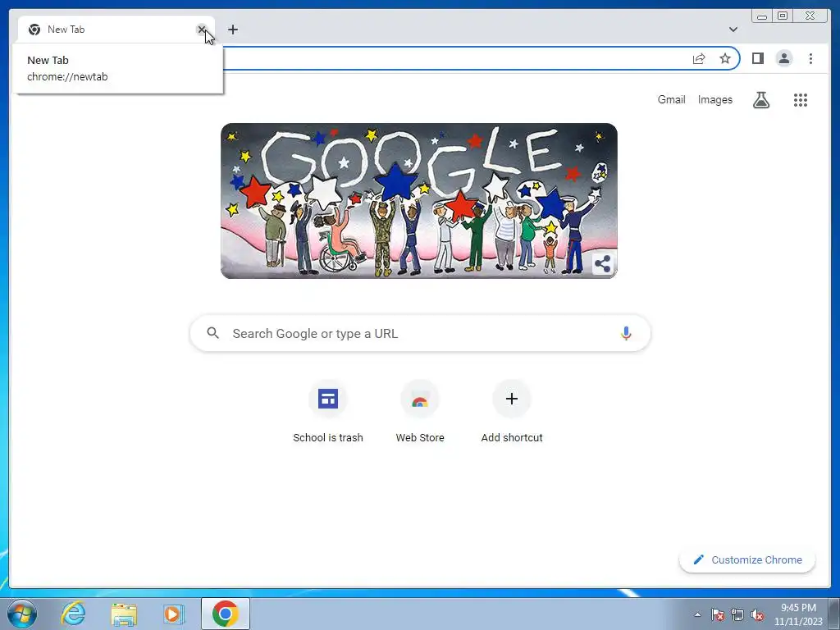Open a new tab with the plus button
The image size is (840, 630).
point(232,30)
